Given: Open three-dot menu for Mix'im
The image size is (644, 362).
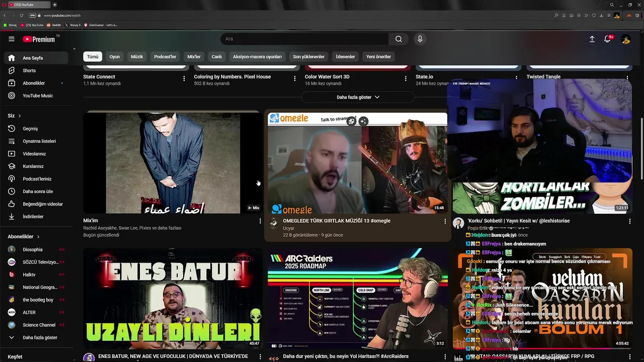Looking at the screenshot, I should point(260,221).
